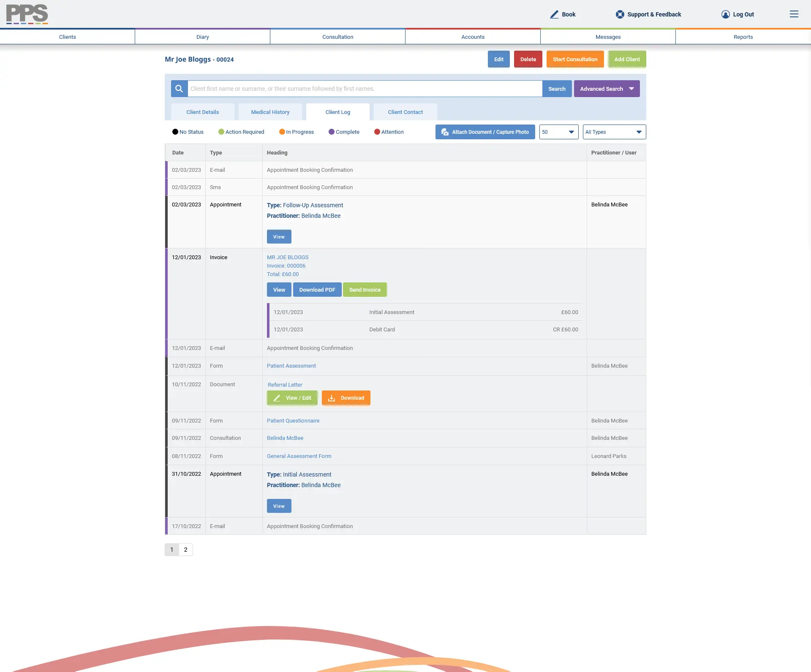Click the purple Complete status dot

coord(332,132)
